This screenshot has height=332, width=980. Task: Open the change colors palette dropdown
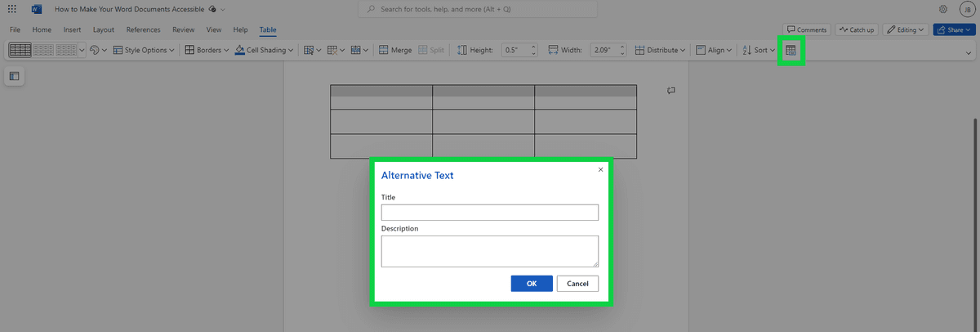pyautogui.click(x=98, y=50)
